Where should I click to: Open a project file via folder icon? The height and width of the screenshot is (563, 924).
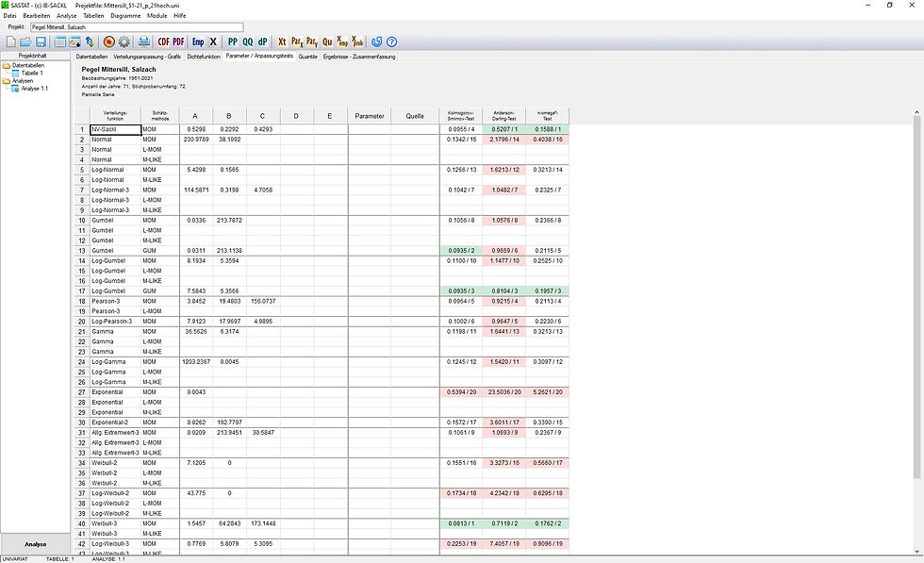[25, 41]
